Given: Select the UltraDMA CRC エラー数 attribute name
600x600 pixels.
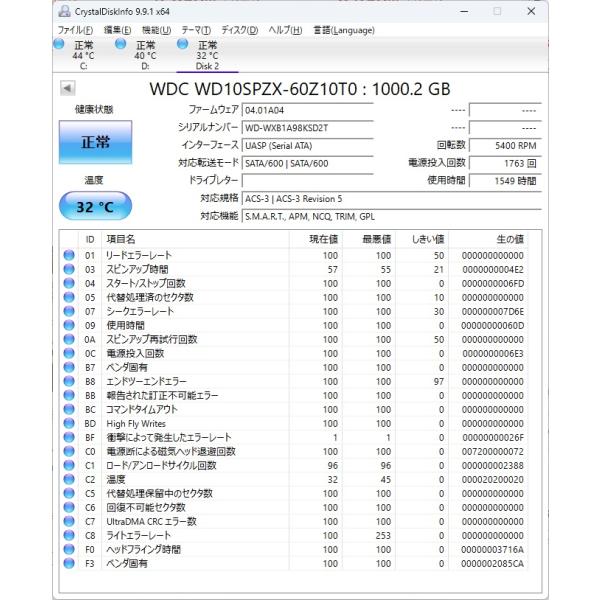Looking at the screenshot, I should point(152,522).
